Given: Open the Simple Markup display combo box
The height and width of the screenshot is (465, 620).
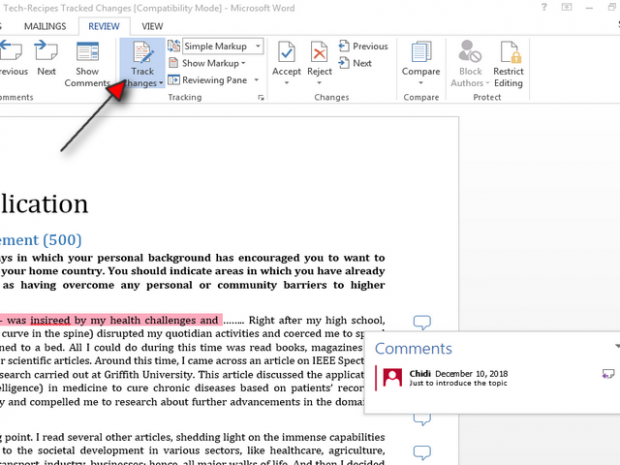Looking at the screenshot, I should pos(223,46).
